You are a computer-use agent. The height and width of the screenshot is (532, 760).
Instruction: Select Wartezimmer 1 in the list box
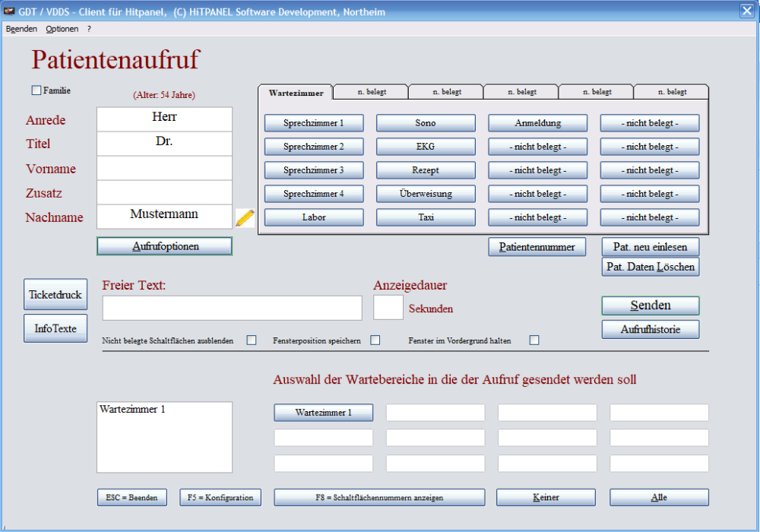pyautogui.click(x=132, y=410)
